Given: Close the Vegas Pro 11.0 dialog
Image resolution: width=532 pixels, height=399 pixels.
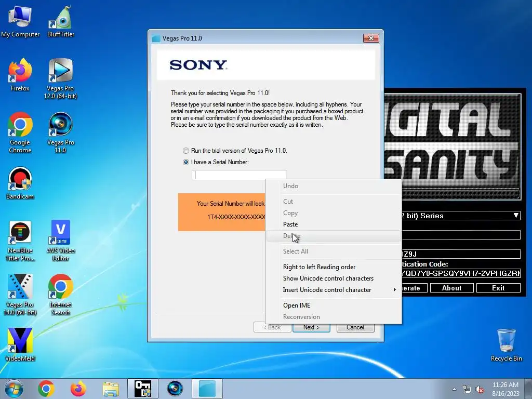Looking at the screenshot, I should tap(371, 38).
